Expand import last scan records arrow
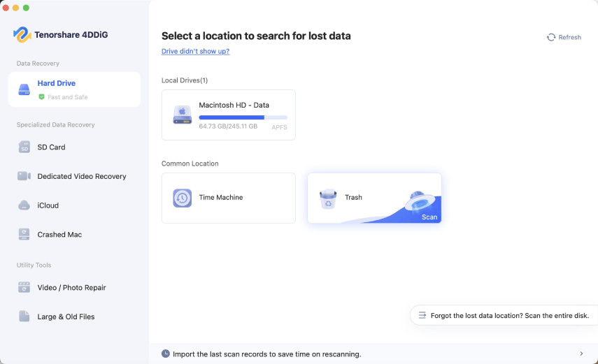 [x=581, y=354]
